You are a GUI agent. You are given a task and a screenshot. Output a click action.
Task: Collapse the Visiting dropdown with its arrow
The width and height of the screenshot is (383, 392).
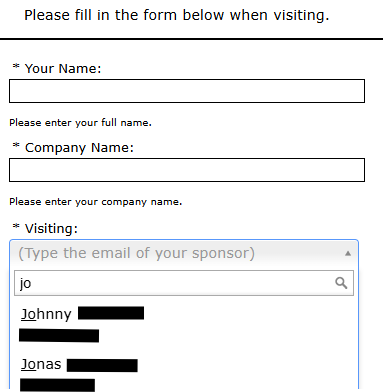tap(348, 254)
